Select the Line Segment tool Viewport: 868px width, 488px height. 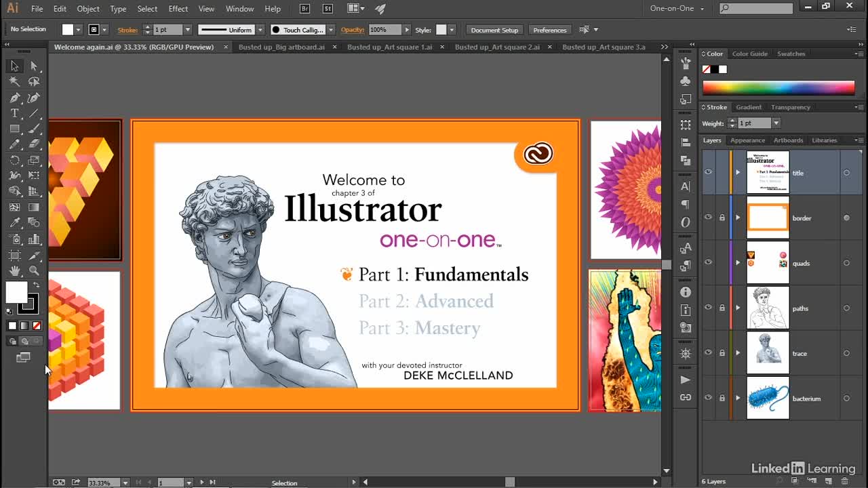tap(34, 113)
